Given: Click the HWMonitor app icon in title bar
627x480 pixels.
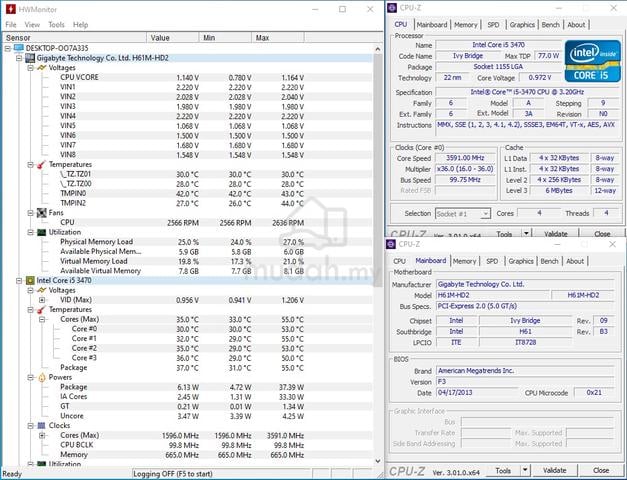Looking at the screenshot, I should click(x=10, y=9).
